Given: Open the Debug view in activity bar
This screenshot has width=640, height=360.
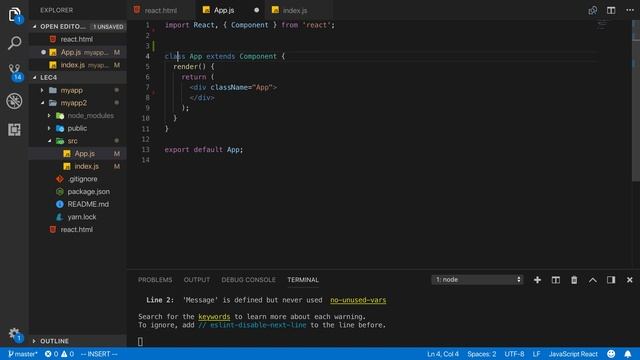Looking at the screenshot, I should coord(14,101).
